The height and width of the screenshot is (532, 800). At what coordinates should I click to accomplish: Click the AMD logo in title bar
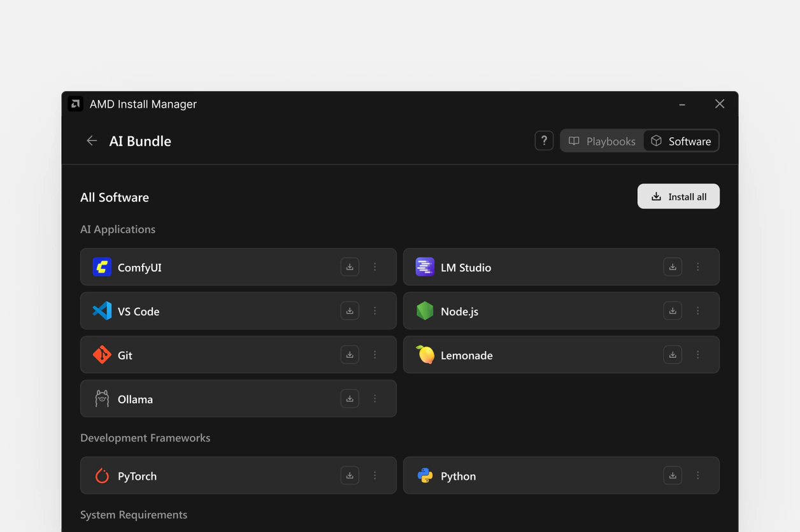tap(76, 104)
